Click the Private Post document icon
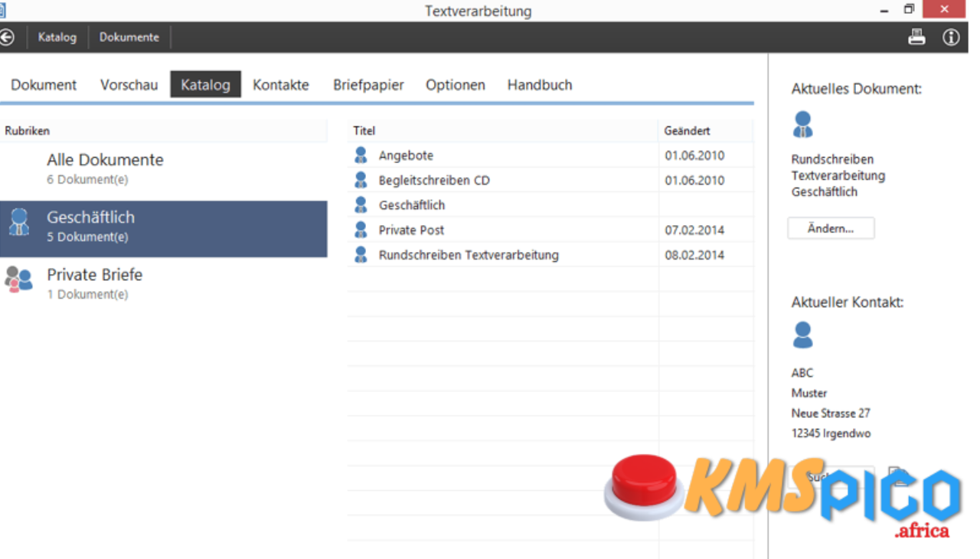This screenshot has width=980, height=559. point(361,230)
